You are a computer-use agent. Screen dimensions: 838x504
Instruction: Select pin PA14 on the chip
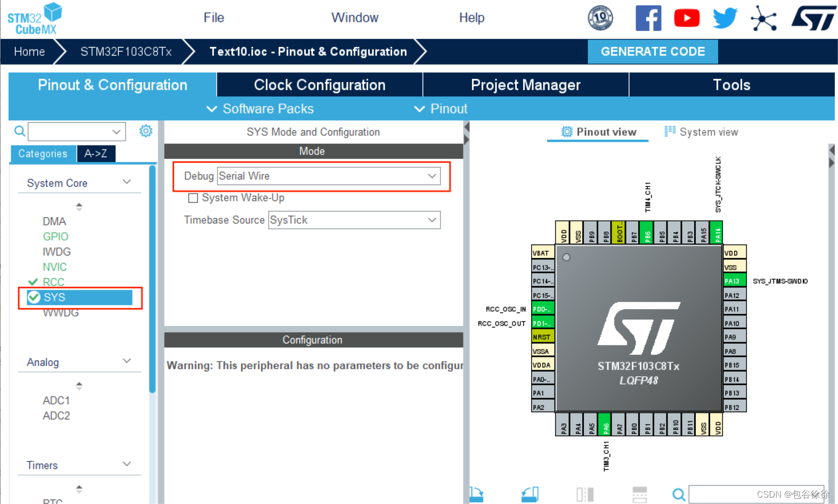coord(717,233)
